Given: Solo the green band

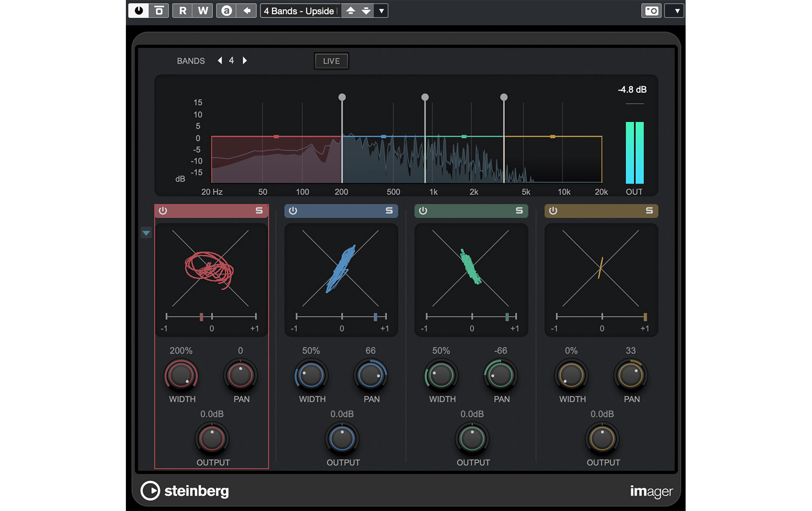Looking at the screenshot, I should (519, 211).
